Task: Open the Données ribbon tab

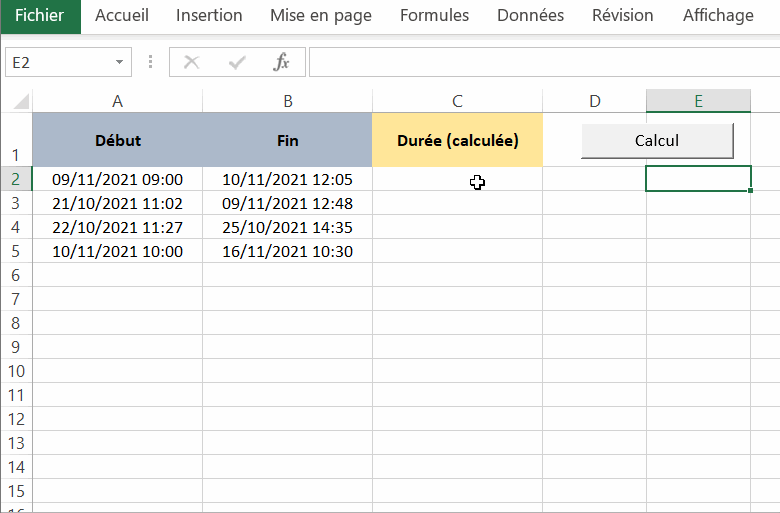Action: pos(530,15)
